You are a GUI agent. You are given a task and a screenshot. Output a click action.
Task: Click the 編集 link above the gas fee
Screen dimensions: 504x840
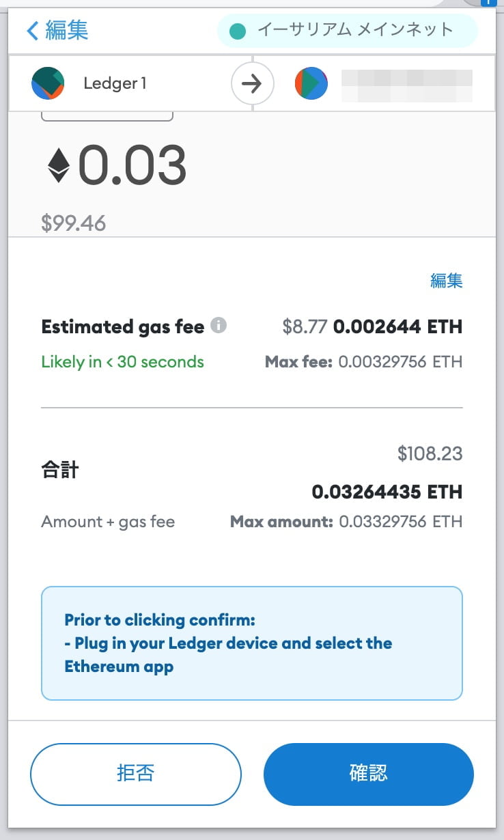446,281
